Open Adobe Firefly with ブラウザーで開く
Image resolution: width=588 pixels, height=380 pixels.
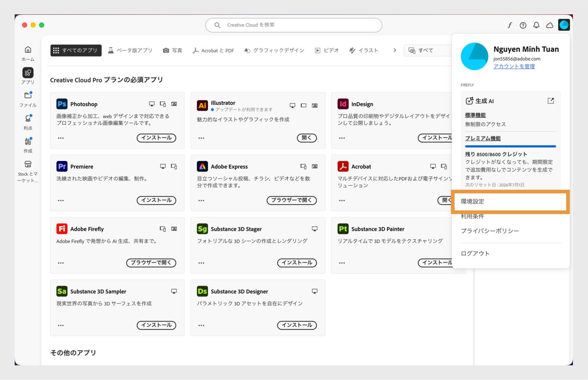[x=151, y=263]
